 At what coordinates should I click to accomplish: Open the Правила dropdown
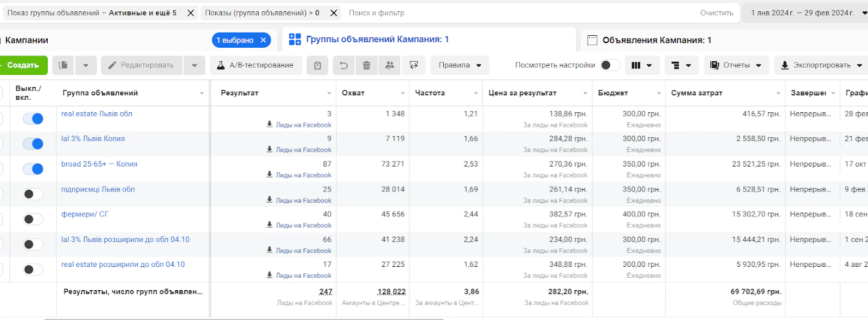click(x=460, y=65)
